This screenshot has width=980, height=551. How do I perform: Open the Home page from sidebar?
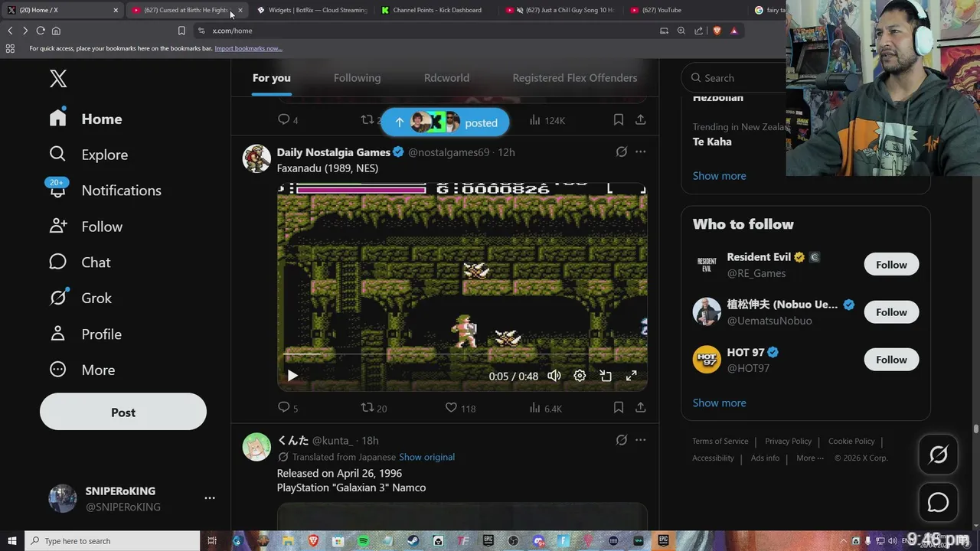(86, 119)
